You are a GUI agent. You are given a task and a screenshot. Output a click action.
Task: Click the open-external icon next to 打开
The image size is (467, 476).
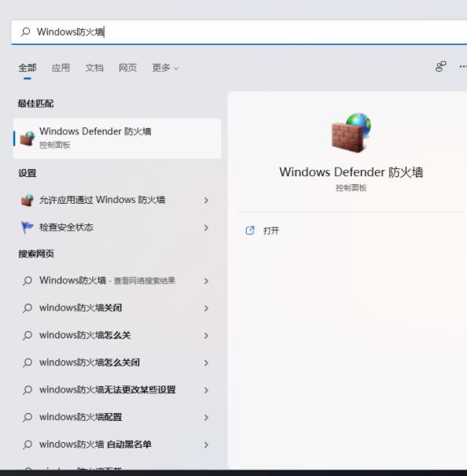tap(250, 231)
